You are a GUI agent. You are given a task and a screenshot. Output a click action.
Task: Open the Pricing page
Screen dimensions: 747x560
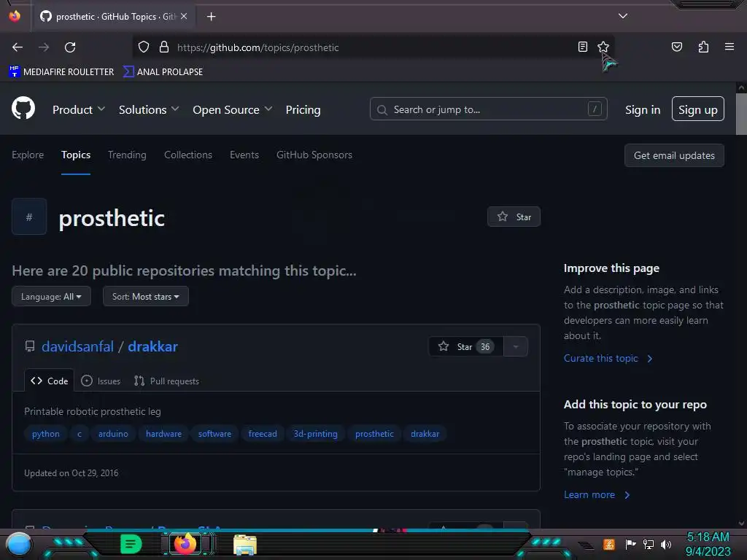tap(303, 110)
